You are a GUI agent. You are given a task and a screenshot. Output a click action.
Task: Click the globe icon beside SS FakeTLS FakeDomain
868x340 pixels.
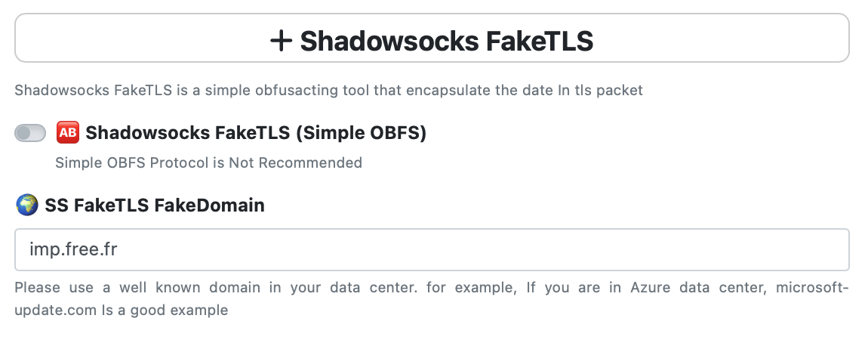tap(27, 205)
